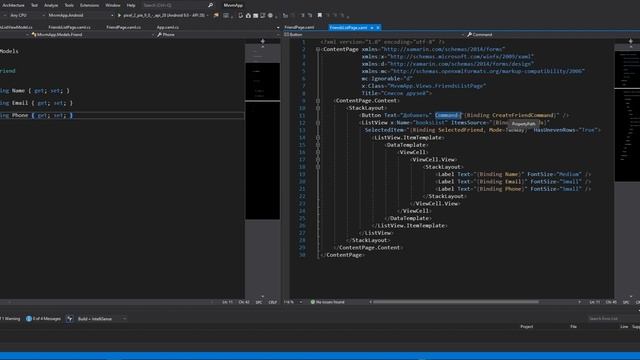Open the Analyze menu
The image size is (640, 360).
coord(51,5)
